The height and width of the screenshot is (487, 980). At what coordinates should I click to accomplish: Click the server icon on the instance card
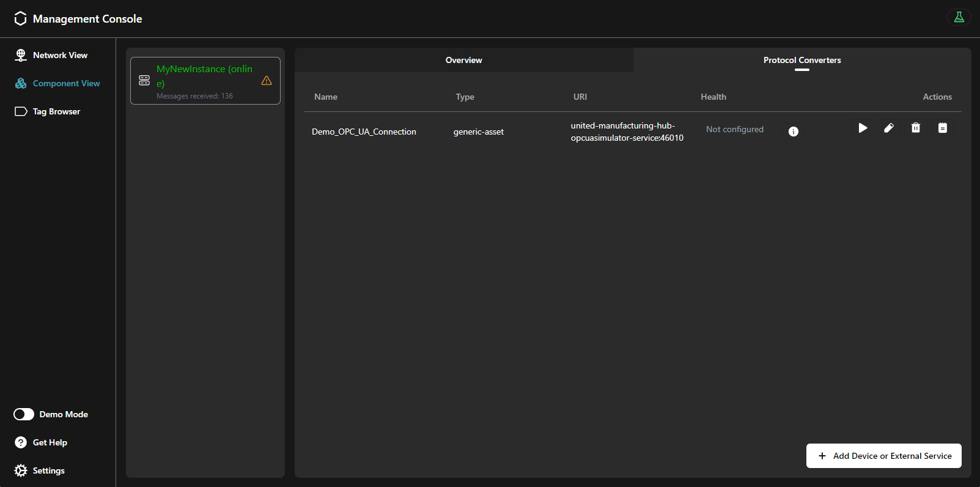click(144, 80)
